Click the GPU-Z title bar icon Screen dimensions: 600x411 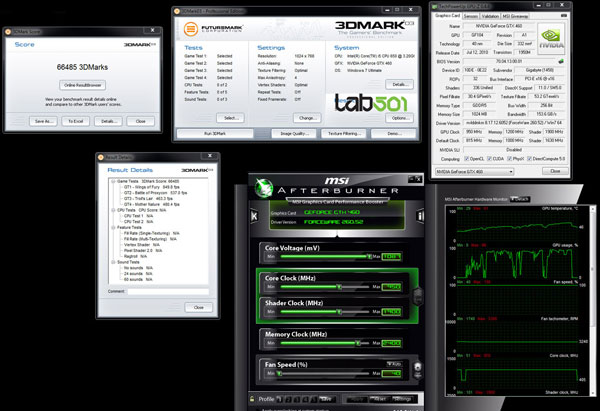click(434, 7)
